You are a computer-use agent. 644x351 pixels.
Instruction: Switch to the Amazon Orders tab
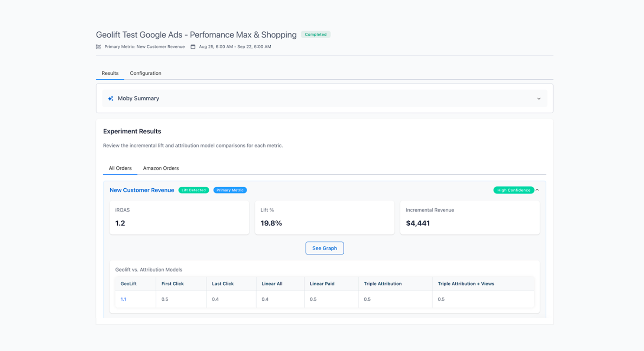tap(161, 168)
